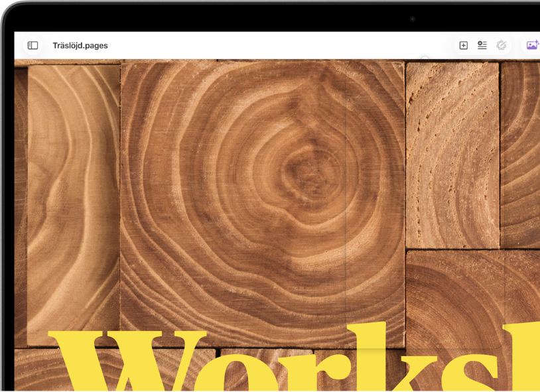This screenshot has height=392, width=540.
Task: Select the wood strip along the left edge
Action: pos(21,207)
